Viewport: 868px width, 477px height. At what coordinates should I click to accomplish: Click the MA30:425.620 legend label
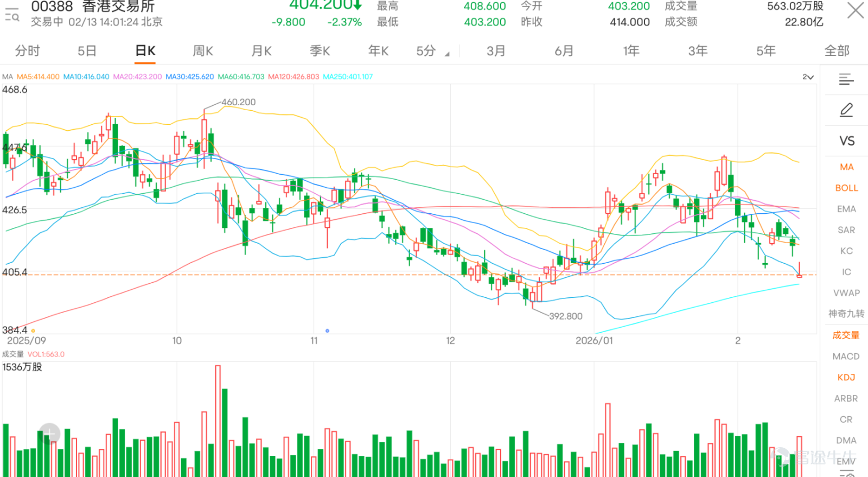coord(190,77)
